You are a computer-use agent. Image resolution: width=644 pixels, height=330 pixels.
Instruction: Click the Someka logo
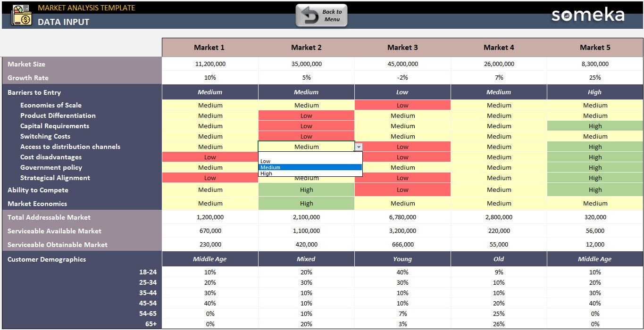(x=587, y=15)
